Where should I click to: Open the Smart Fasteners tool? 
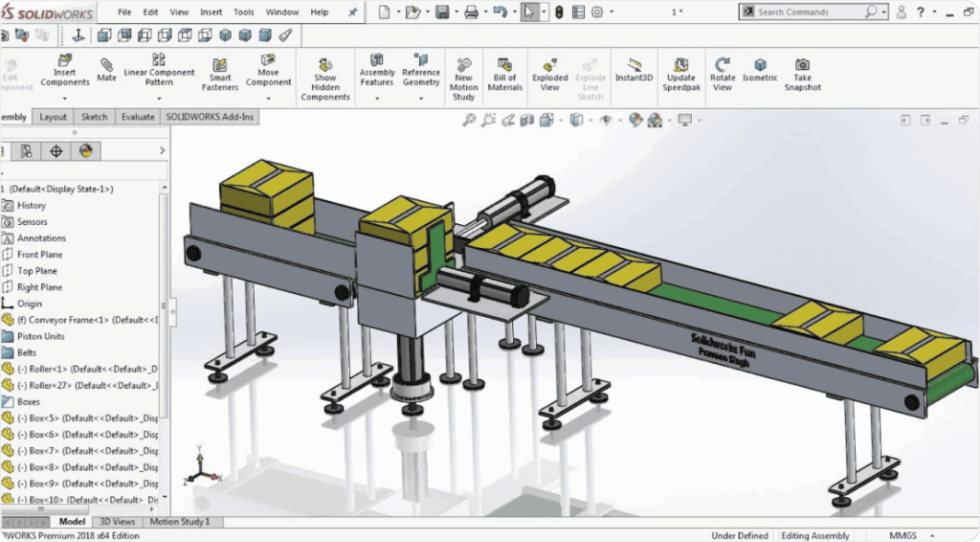click(x=220, y=65)
